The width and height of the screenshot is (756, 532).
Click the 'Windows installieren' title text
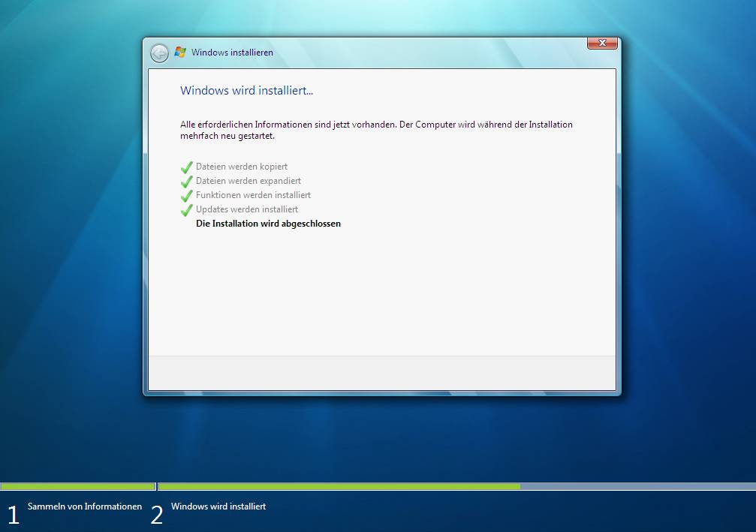(232, 53)
